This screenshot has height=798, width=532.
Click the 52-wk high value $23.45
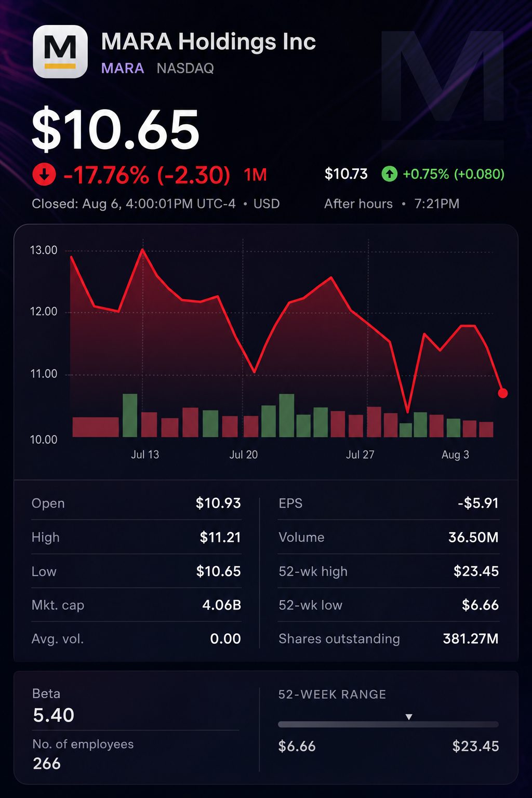(x=476, y=571)
